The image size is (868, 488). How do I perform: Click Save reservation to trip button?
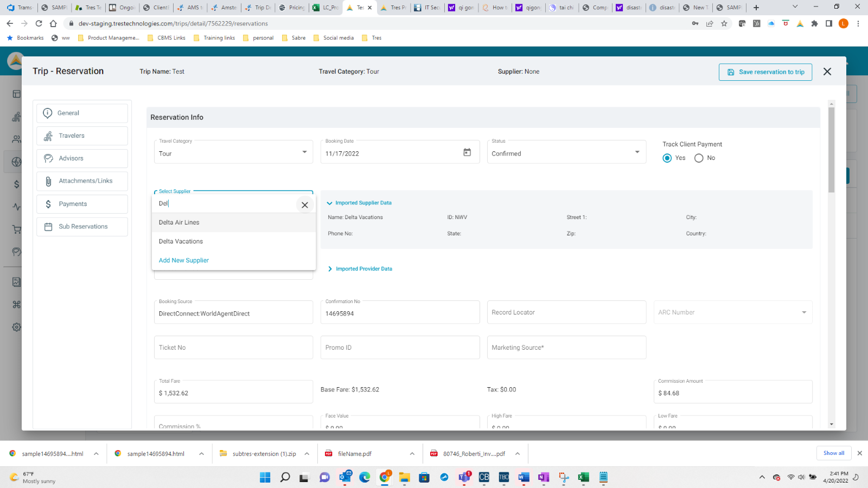click(x=765, y=72)
